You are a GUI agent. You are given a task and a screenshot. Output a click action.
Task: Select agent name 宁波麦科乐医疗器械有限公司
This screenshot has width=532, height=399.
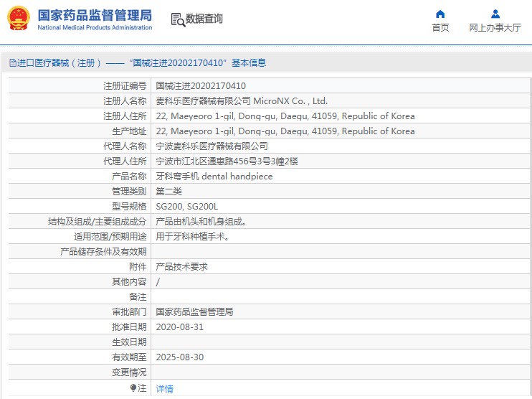[212, 146]
